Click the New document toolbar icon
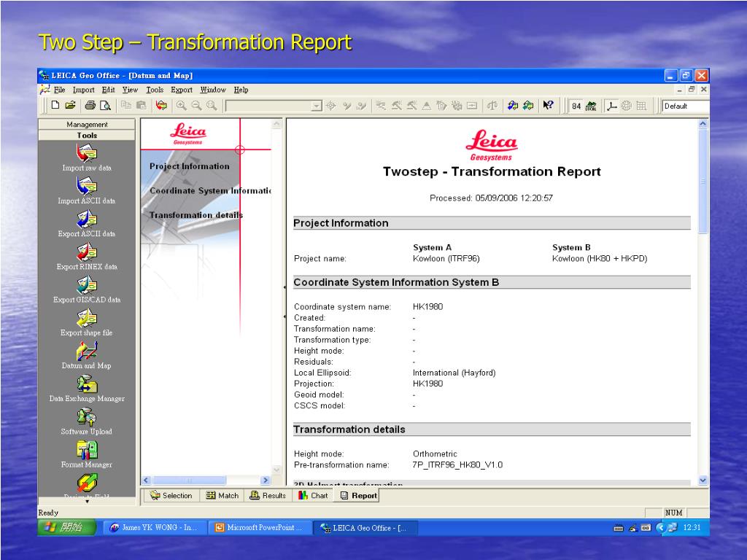The width and height of the screenshot is (747, 560). (55, 105)
